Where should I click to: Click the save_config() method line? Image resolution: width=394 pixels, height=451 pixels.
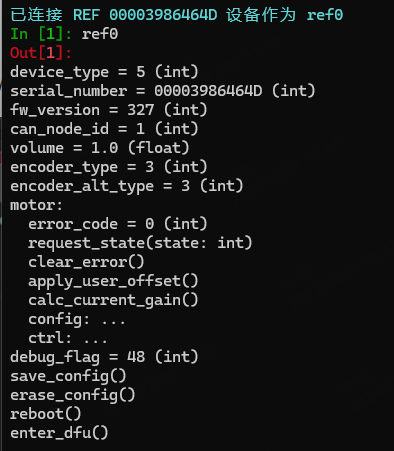tap(68, 377)
